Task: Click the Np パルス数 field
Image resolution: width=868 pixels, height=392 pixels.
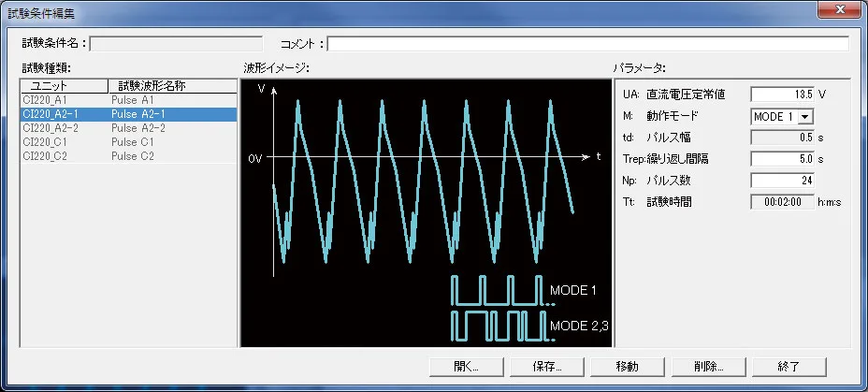Action: coord(783,181)
